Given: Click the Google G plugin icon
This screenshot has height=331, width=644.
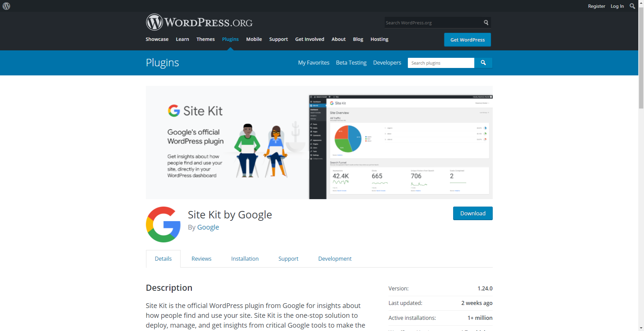Looking at the screenshot, I should coord(163,224).
